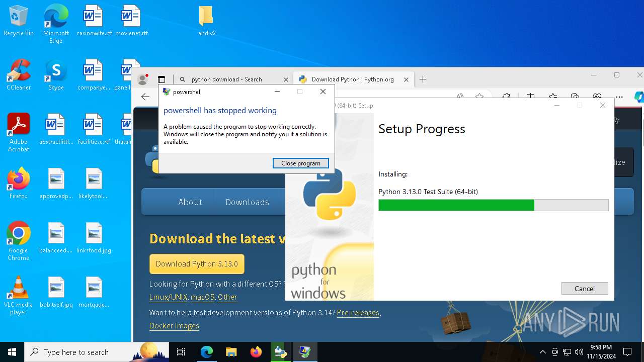Select abstractlittl... document icon
644x362 pixels.
point(56,130)
